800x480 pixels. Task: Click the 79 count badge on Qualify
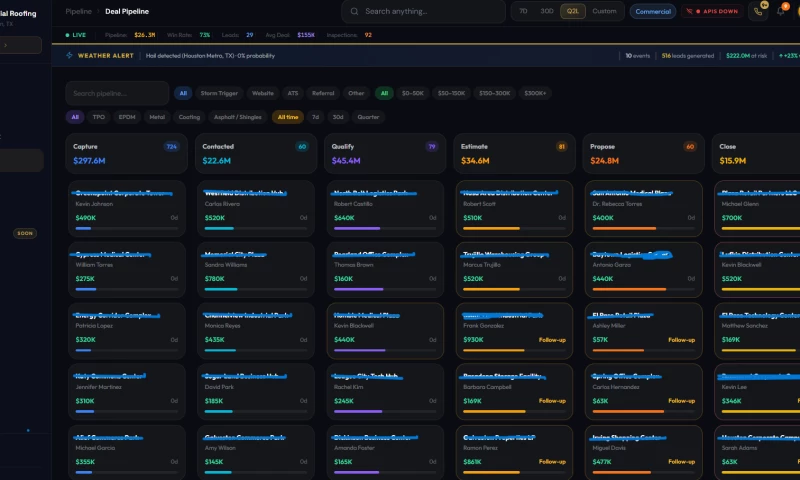coord(432,146)
